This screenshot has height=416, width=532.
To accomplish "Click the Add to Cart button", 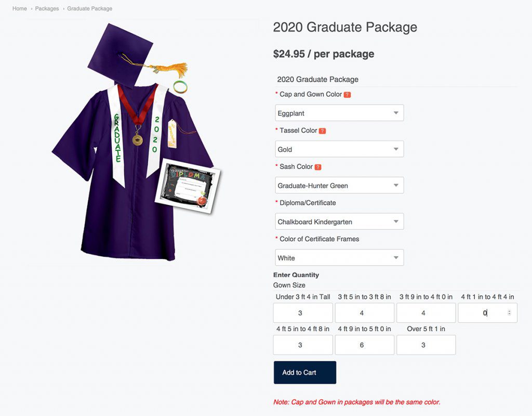I will click(x=304, y=372).
